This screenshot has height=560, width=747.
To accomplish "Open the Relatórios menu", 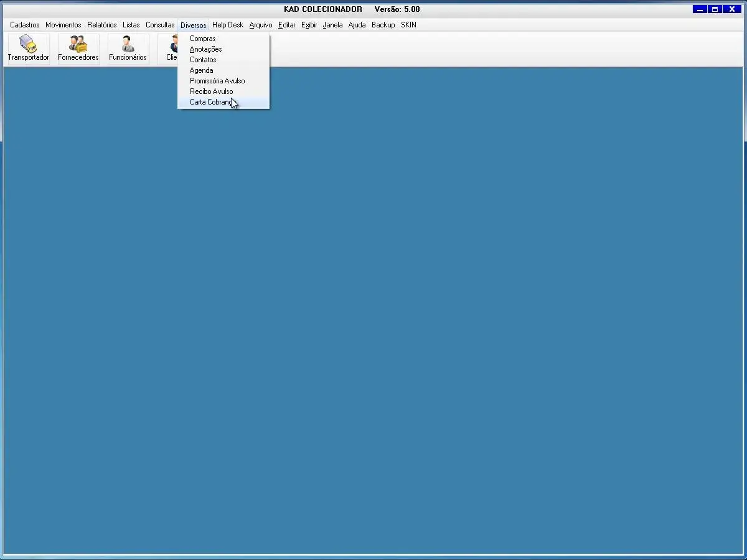I will click(x=101, y=25).
